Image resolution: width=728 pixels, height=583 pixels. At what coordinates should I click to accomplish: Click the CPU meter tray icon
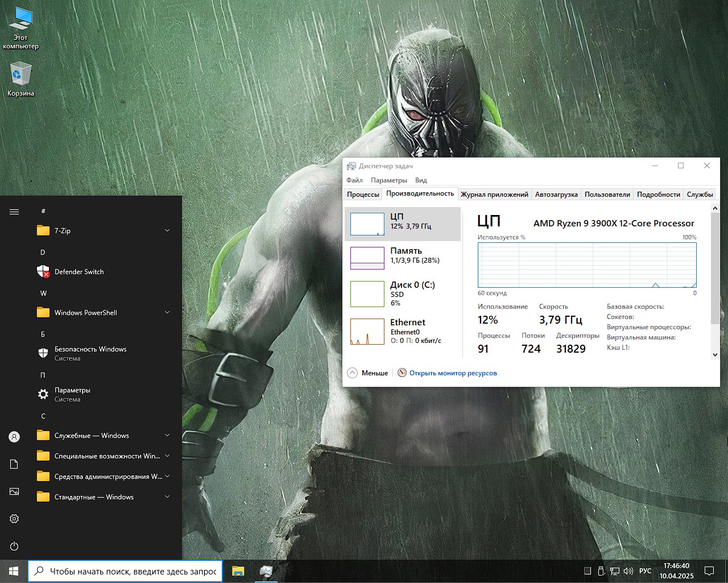coord(588,571)
